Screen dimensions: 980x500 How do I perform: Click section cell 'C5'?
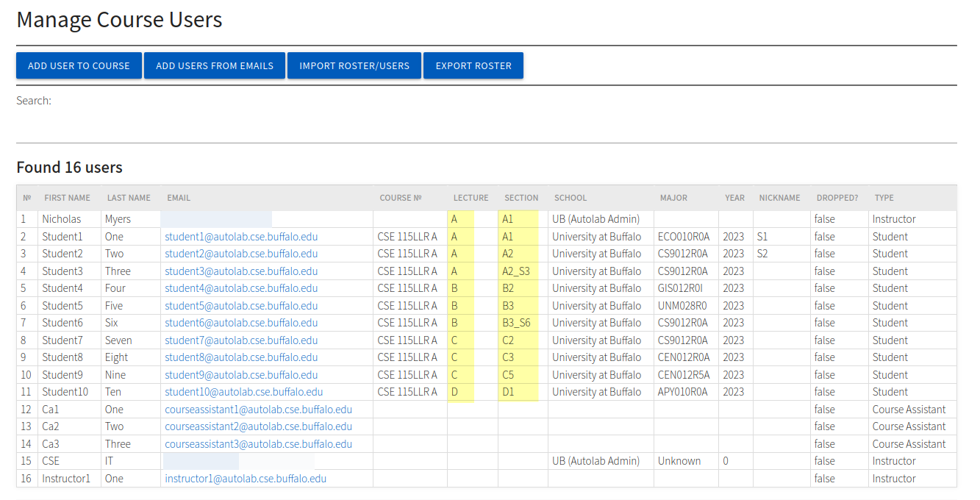[x=508, y=375]
